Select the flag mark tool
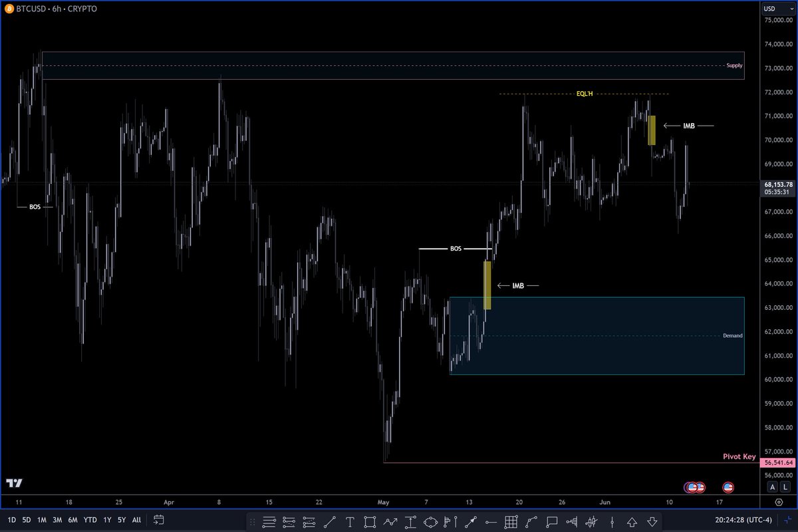 [450, 521]
